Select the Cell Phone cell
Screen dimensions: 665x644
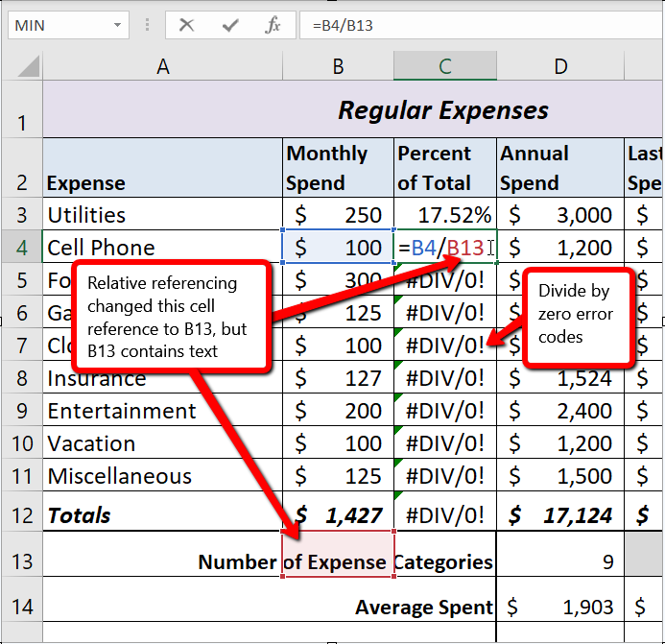(162, 247)
